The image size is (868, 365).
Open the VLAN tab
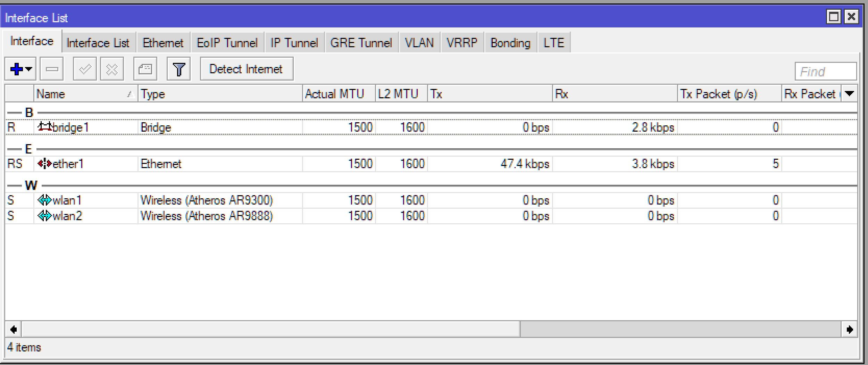[419, 43]
